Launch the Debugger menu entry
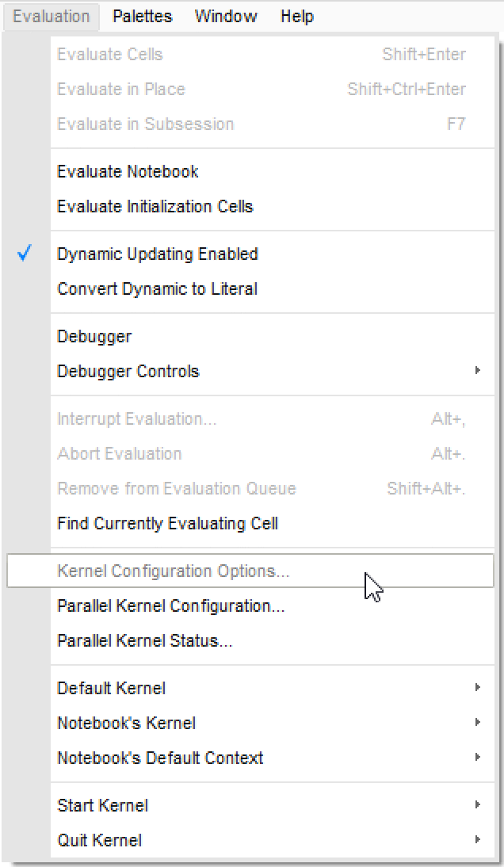 (94, 336)
